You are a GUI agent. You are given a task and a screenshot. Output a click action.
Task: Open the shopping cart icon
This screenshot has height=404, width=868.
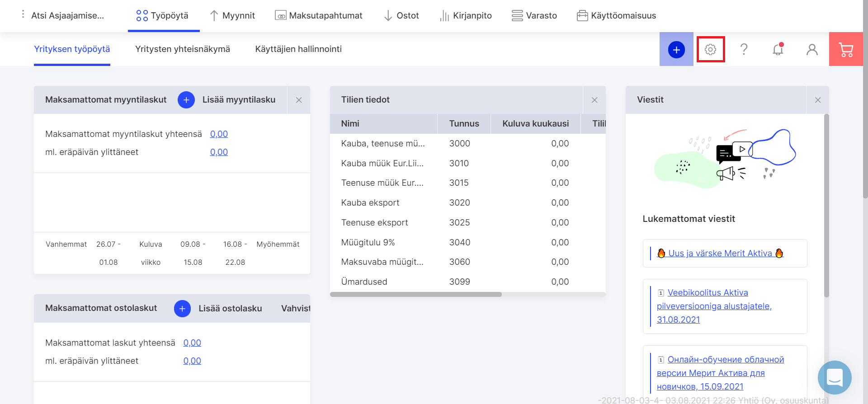[x=846, y=49]
